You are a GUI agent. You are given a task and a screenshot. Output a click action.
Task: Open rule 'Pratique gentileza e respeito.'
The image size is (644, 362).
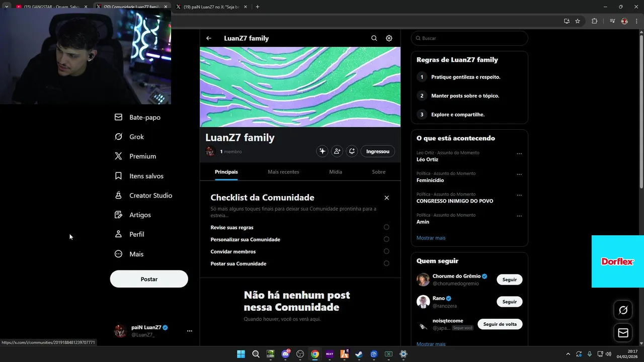(465, 77)
